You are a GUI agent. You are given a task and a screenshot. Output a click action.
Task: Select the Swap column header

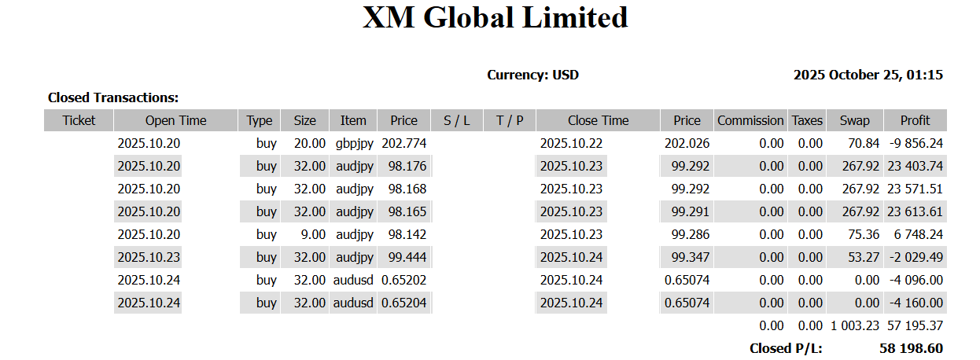click(x=854, y=120)
